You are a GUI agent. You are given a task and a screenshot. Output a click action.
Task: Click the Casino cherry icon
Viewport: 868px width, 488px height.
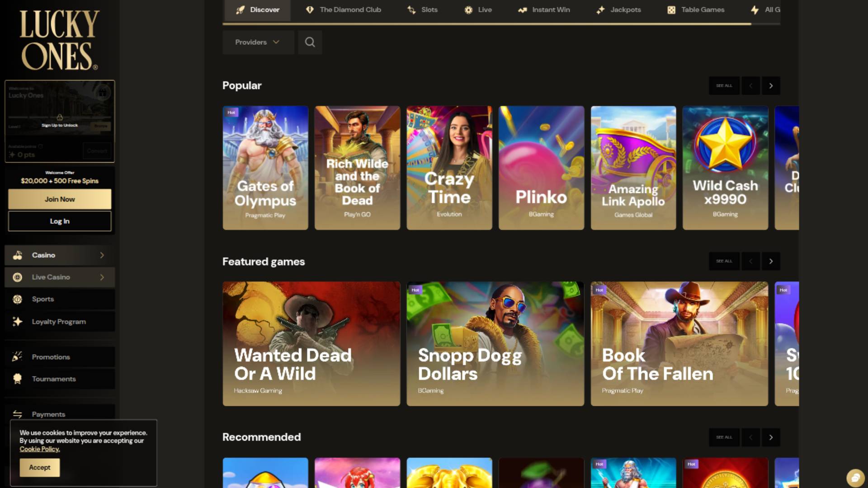[18, 255]
